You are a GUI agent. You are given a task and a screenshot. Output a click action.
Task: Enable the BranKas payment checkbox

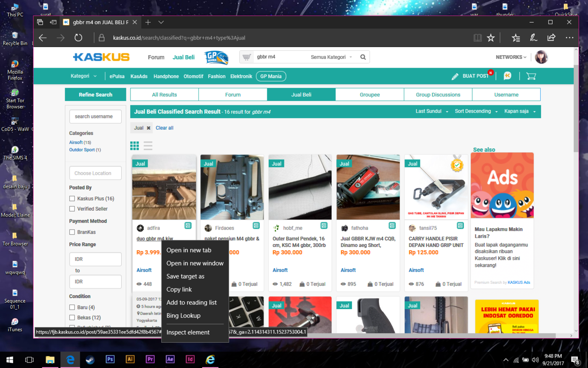[x=72, y=232]
